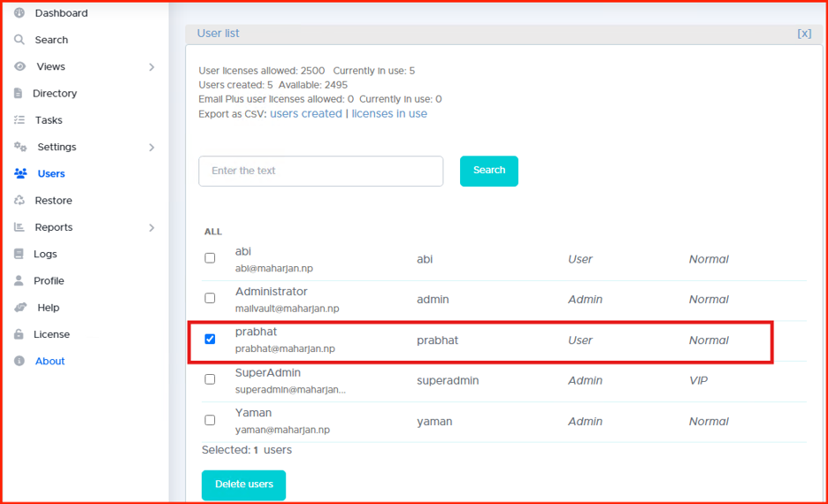Screen dimensions: 828x504
Task: Open the Restore menu item
Action: [x=53, y=201]
